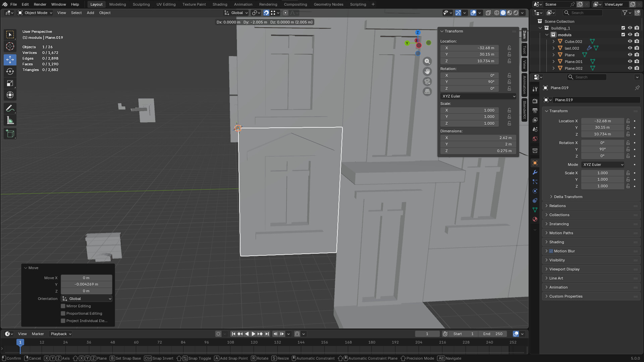Enable Proportional Editing checkbox in Move panel
Image resolution: width=644 pixels, height=362 pixels.
pyautogui.click(x=63, y=313)
